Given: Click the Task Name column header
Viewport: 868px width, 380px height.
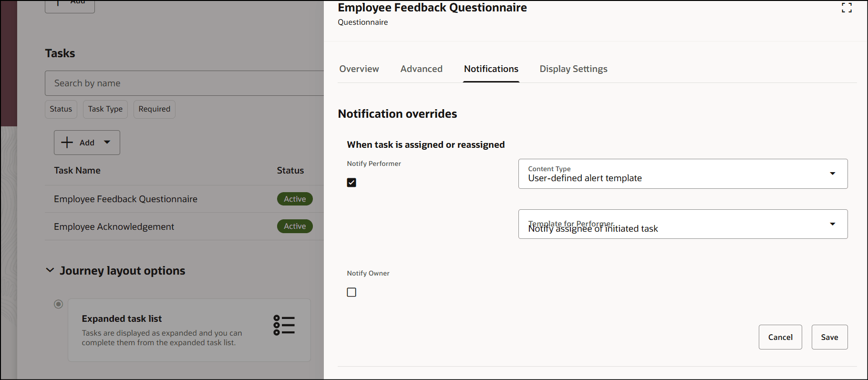Looking at the screenshot, I should [x=77, y=171].
